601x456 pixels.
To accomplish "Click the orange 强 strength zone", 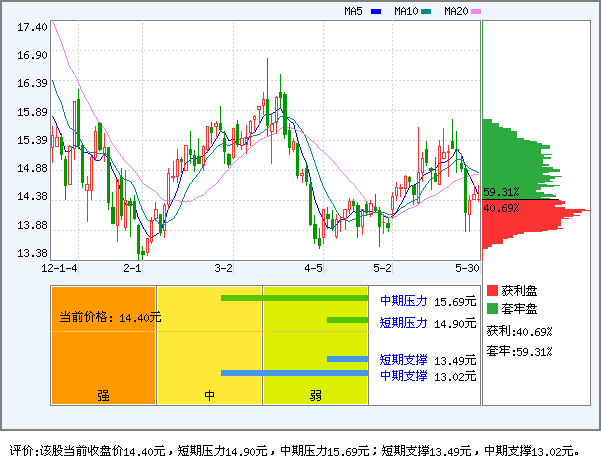I will pos(103,346).
